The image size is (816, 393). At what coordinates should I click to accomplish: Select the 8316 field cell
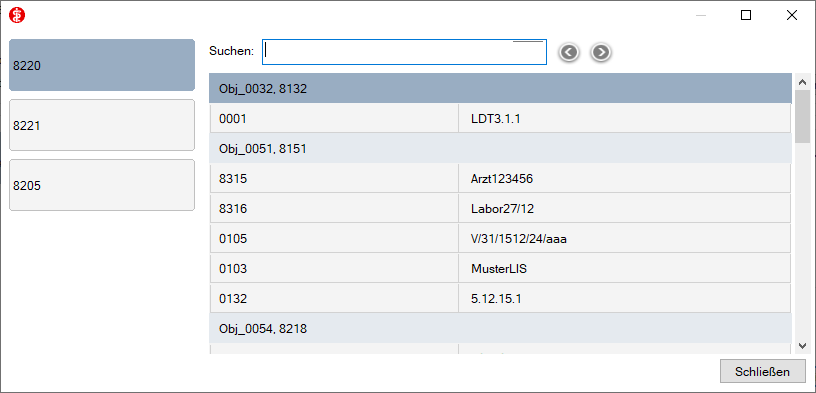(334, 209)
